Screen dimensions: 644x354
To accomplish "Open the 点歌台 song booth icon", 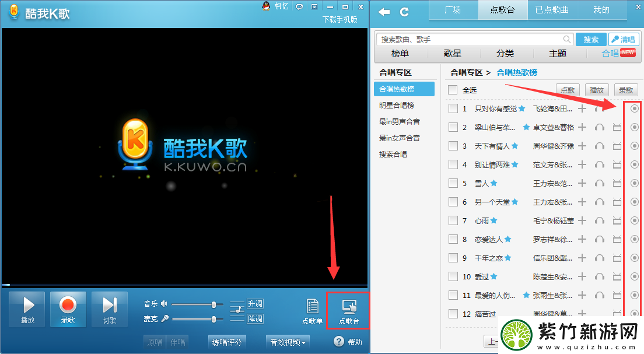I will [349, 311].
